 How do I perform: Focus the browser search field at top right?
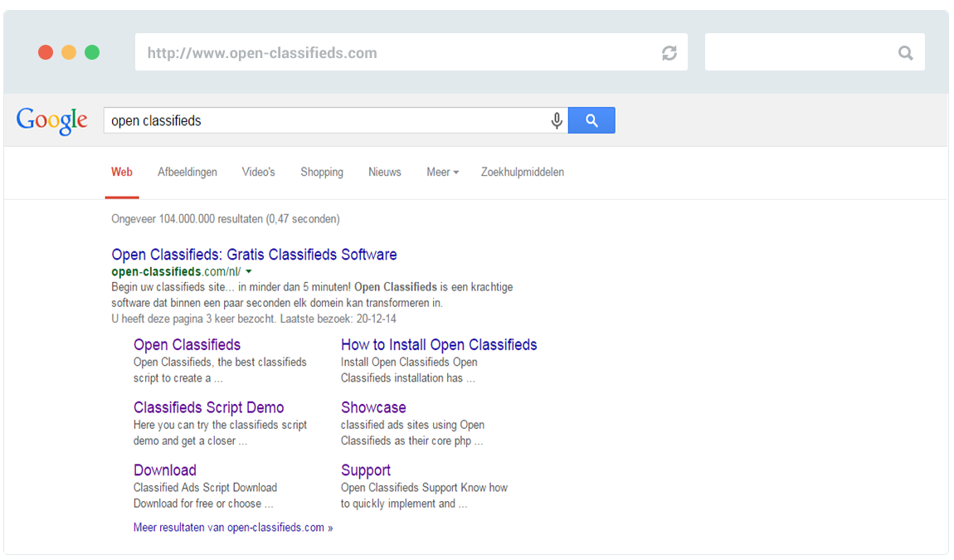815,52
